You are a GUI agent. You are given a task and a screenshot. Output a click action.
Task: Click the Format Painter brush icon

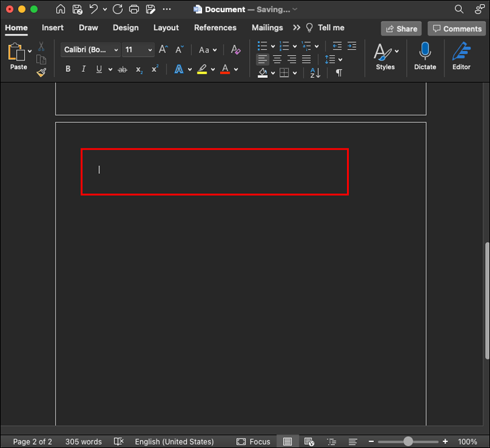[42, 73]
